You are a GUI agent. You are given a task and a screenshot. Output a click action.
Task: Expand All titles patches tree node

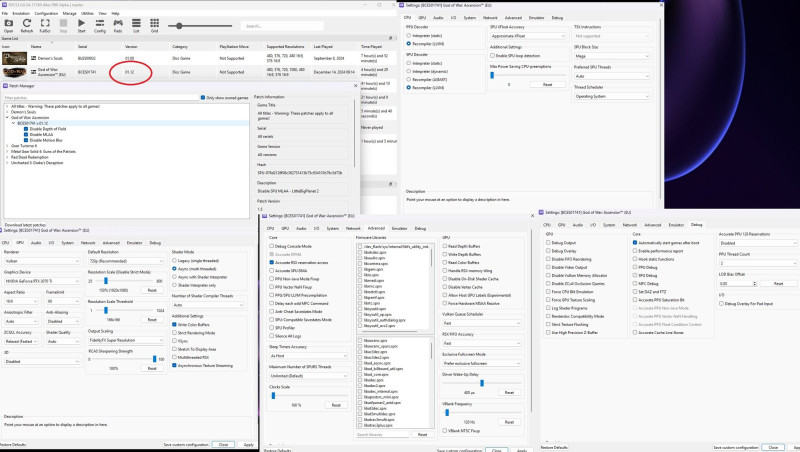pos(7,106)
